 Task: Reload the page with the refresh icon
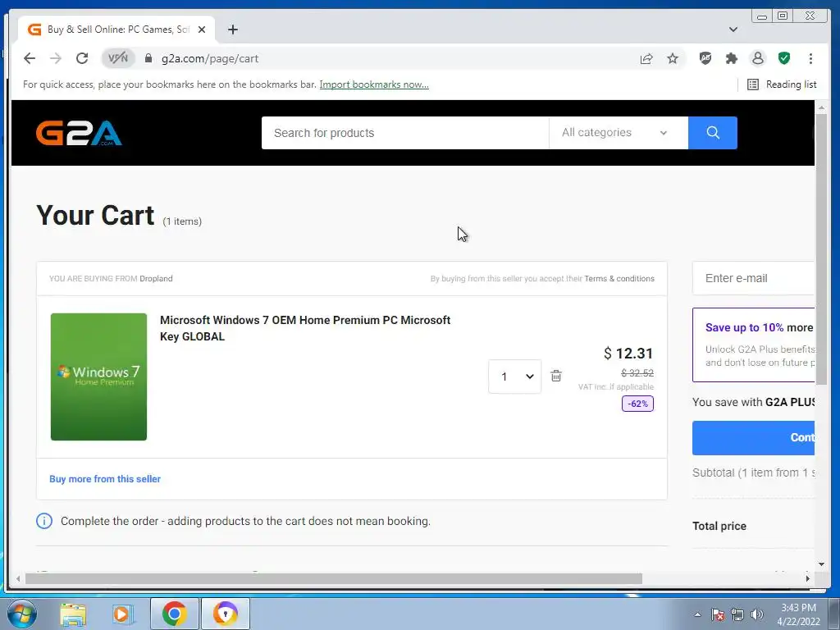coord(82,58)
